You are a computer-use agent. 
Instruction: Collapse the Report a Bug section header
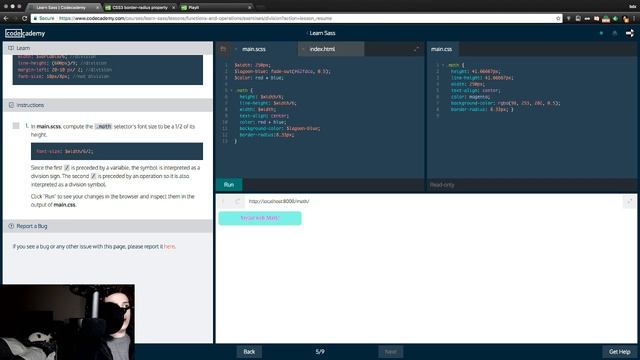click(108, 226)
